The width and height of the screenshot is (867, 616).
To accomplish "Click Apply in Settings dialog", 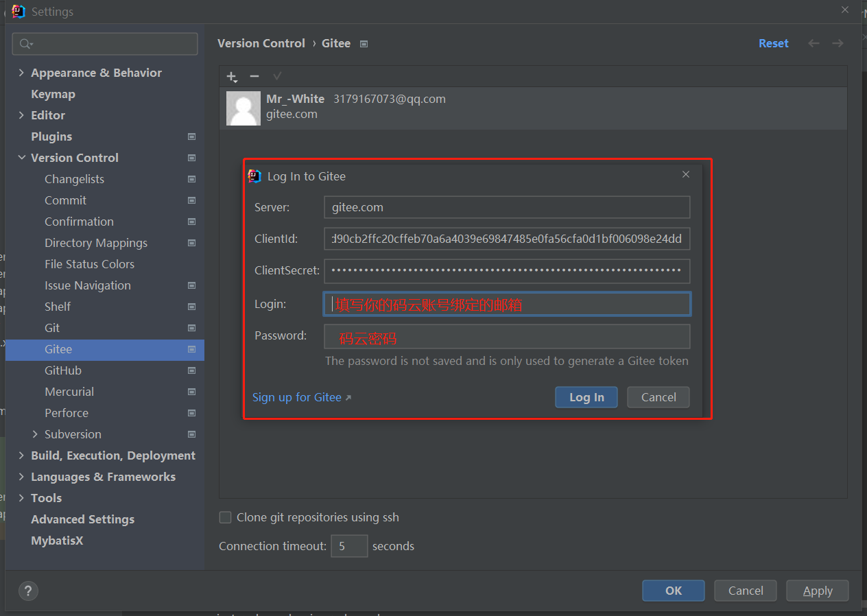I will (x=818, y=591).
